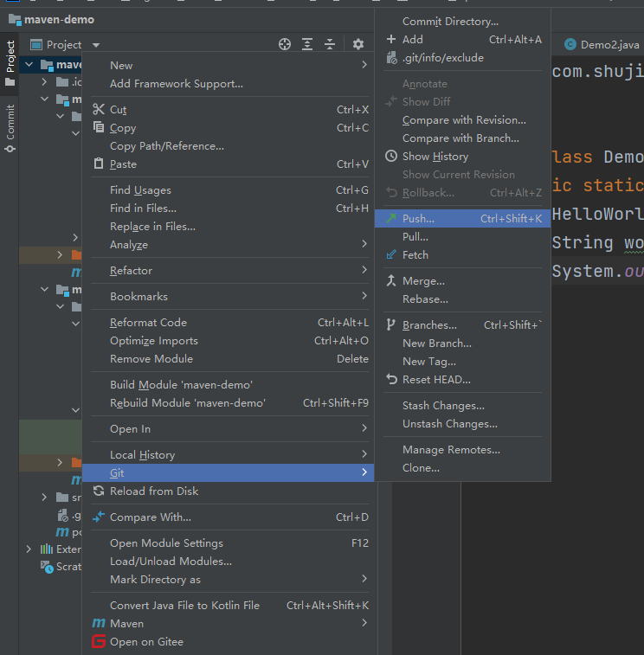Open the Project view dropdown arrow

(96, 45)
